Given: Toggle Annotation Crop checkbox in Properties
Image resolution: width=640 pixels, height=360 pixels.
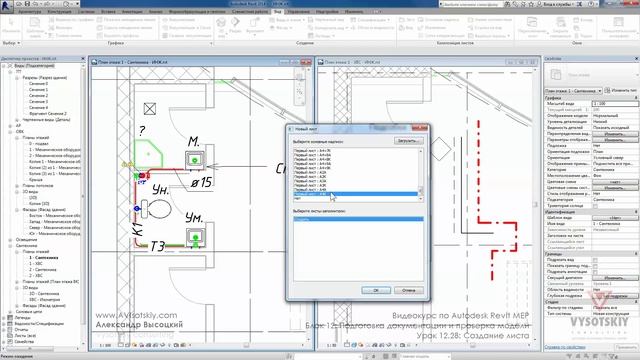Looking at the screenshot, I should point(595,272).
